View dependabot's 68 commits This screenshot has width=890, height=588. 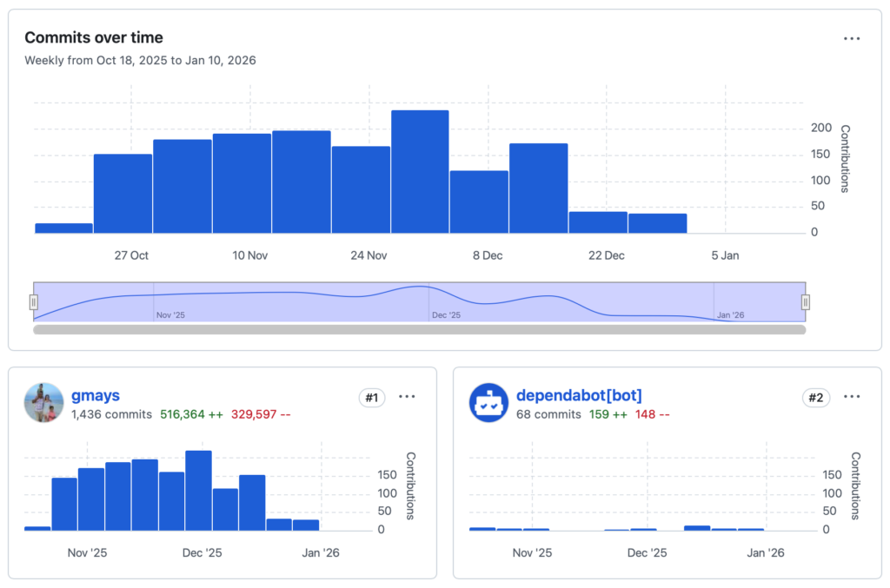[548, 414]
